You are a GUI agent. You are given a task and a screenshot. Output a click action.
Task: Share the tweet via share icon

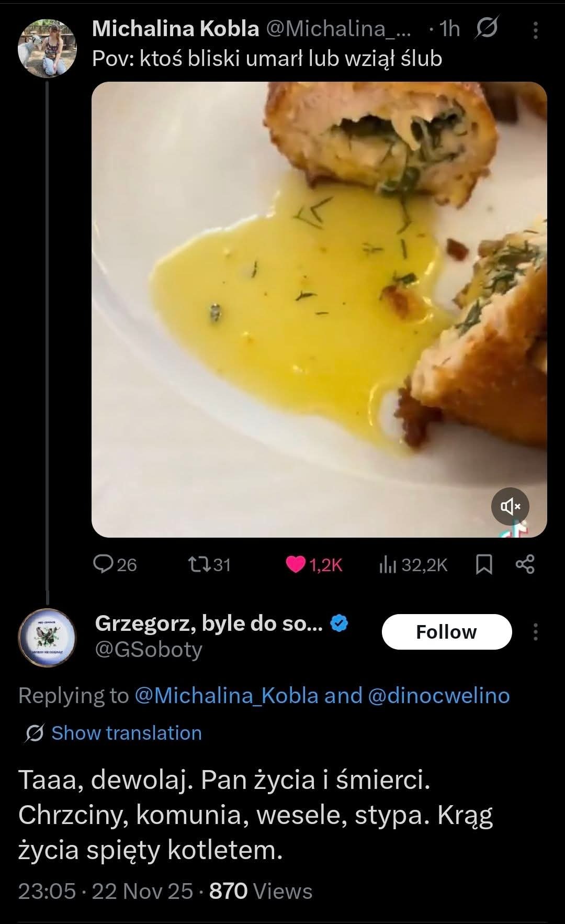click(x=525, y=564)
